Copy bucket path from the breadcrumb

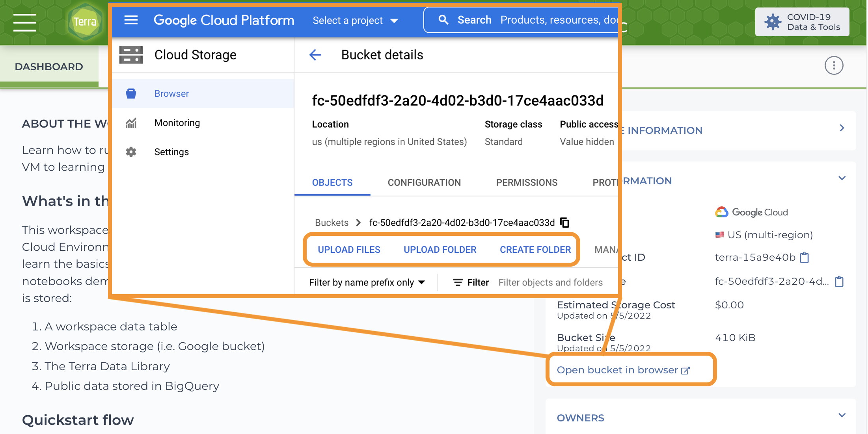[x=564, y=223]
